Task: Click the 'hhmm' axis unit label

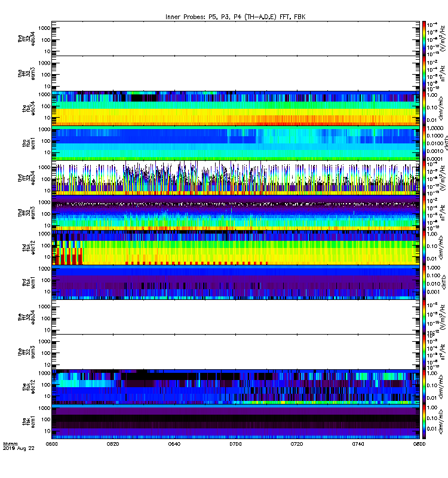Action: tap(10, 444)
